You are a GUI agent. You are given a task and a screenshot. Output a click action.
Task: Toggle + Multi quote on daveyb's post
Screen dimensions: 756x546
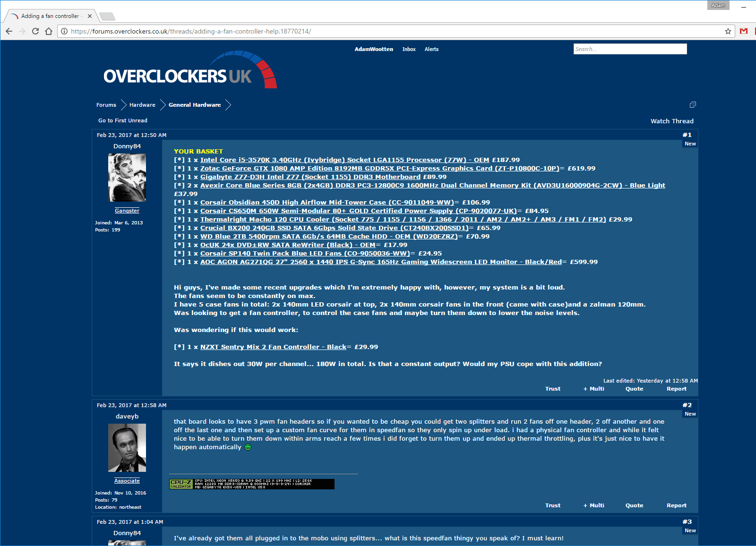pyautogui.click(x=594, y=505)
